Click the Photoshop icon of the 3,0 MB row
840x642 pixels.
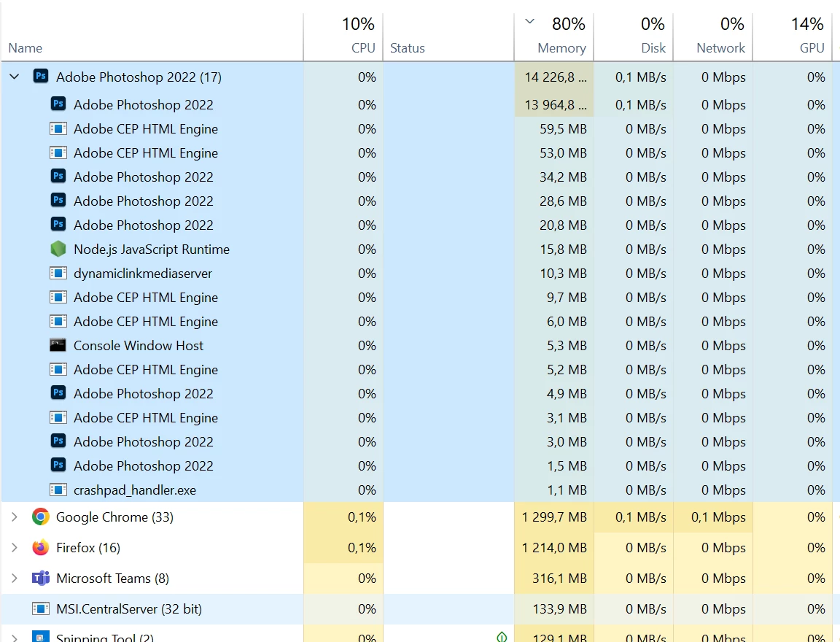(x=58, y=441)
